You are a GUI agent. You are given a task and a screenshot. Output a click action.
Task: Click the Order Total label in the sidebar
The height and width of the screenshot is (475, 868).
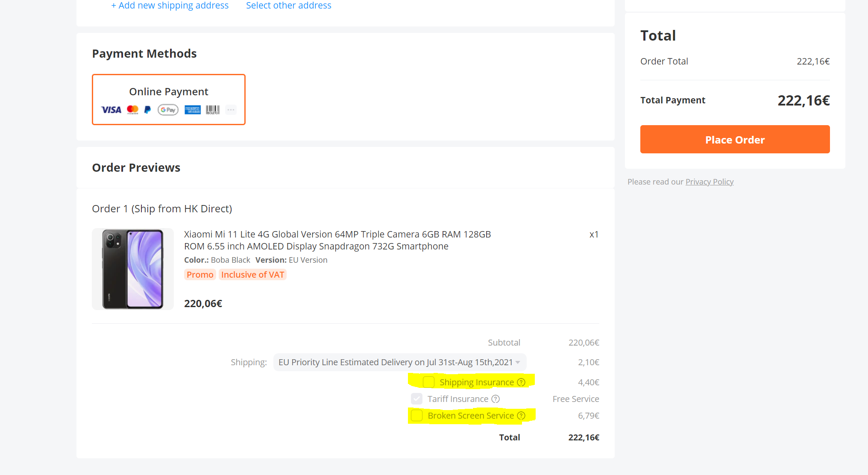(664, 62)
